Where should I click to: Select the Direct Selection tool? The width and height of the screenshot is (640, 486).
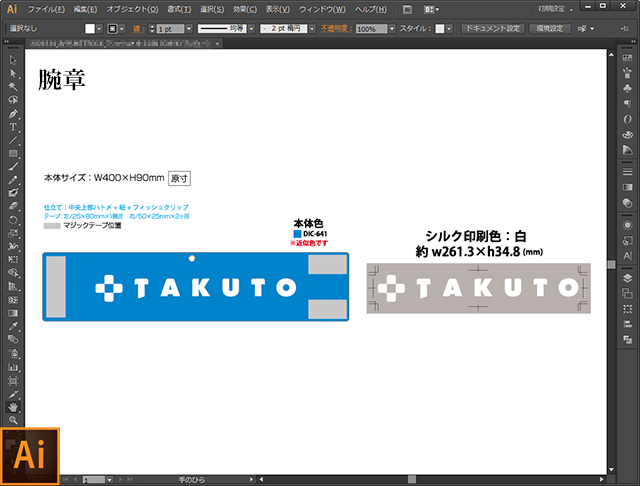pos(13,74)
